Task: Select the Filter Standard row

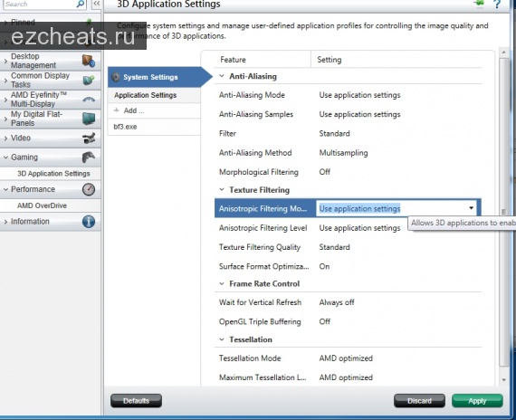Action: coord(349,133)
